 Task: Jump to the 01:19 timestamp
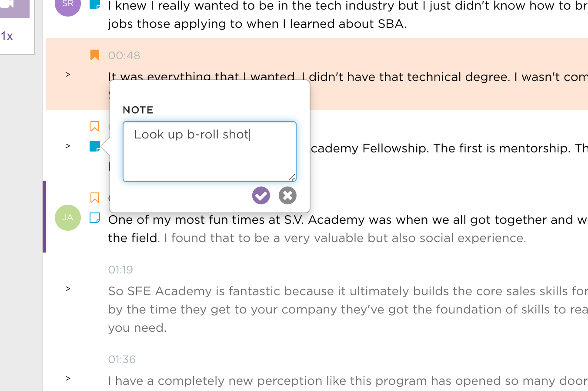point(120,270)
